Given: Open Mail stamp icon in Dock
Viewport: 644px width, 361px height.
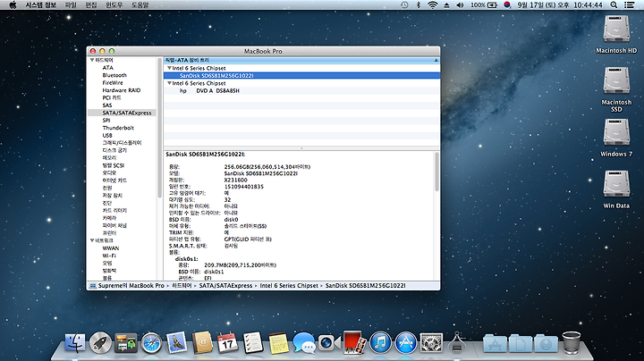Looking at the screenshot, I should (x=177, y=343).
